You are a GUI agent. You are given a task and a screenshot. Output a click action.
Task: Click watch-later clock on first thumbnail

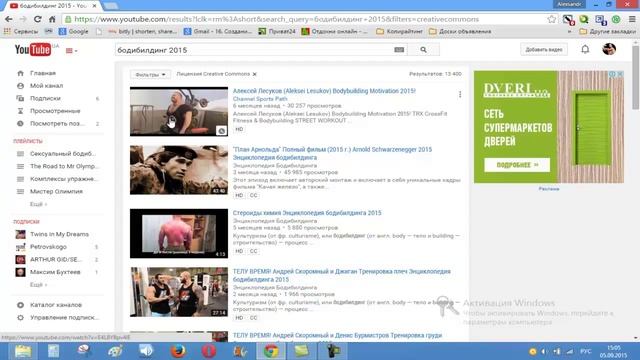(221, 131)
